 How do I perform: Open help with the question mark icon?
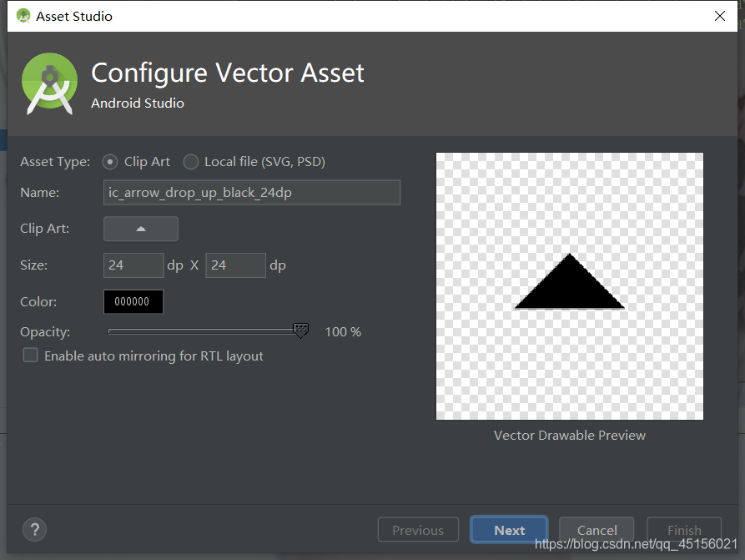[x=35, y=530]
